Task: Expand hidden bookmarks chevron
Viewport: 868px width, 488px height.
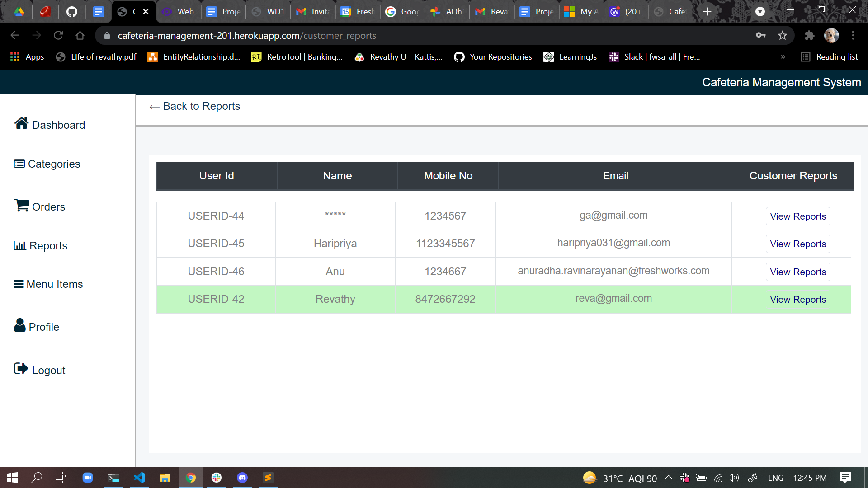Action: [x=783, y=57]
